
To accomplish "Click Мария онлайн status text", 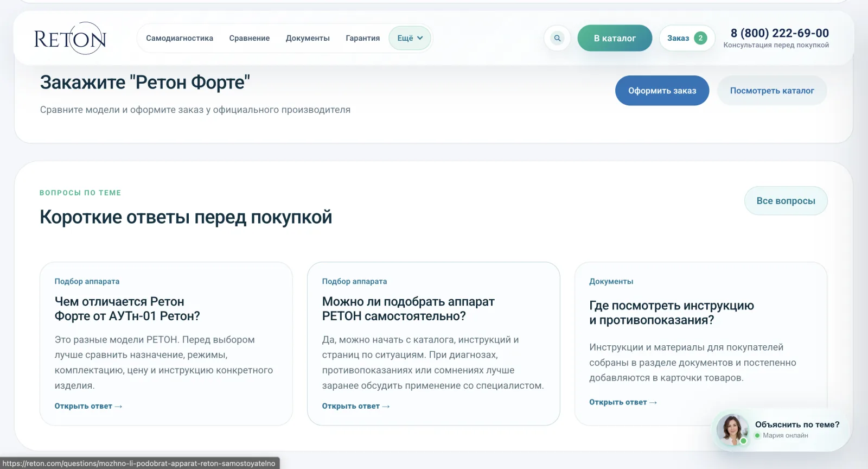I will 786,435.
